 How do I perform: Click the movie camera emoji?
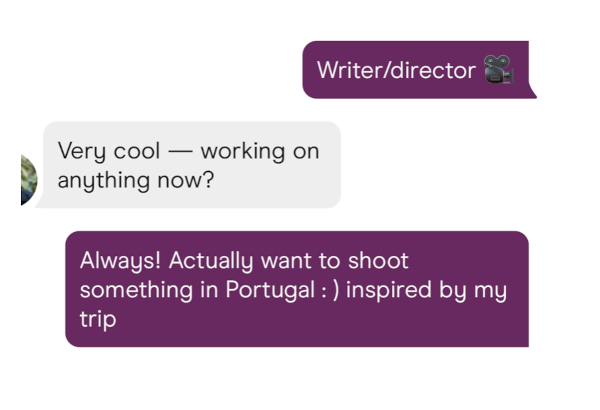(x=497, y=70)
